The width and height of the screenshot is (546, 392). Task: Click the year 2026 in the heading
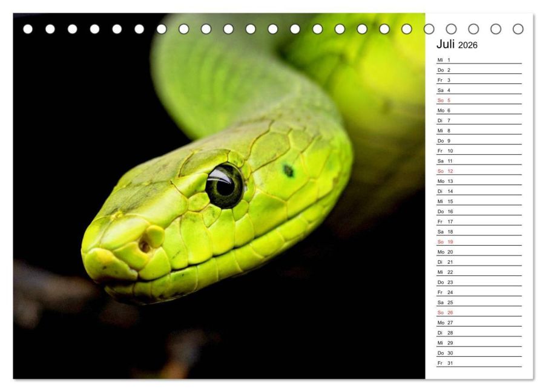coord(467,45)
